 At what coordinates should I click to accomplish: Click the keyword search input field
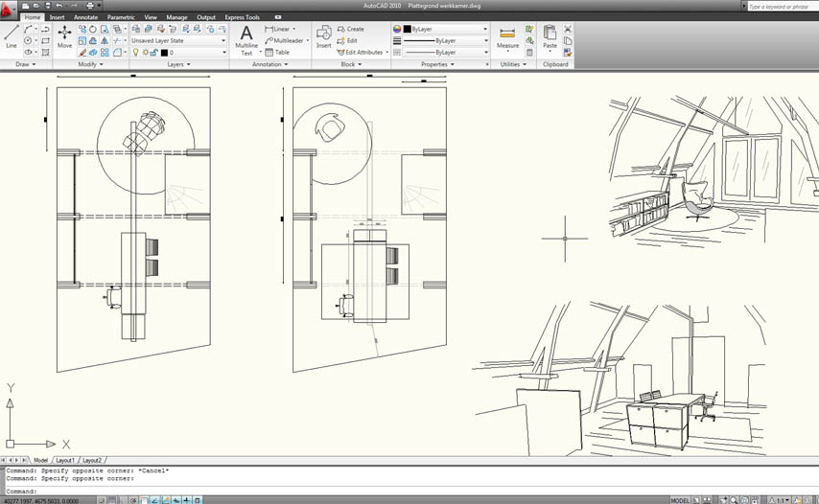pos(782,7)
